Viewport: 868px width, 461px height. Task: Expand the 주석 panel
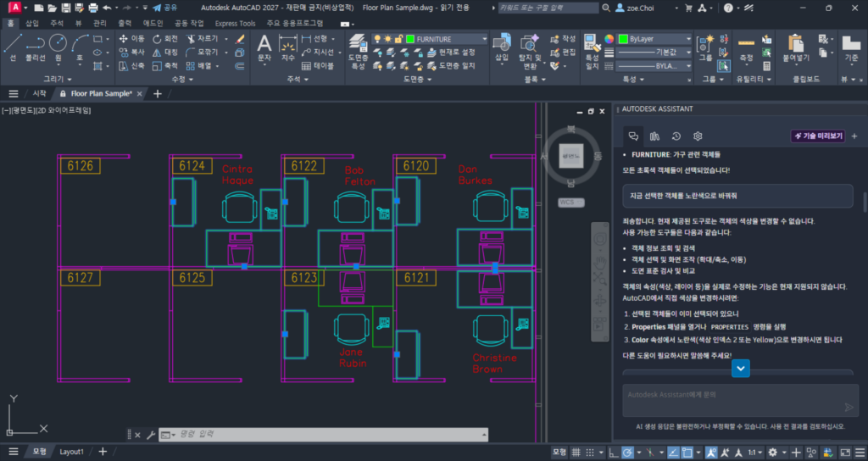(298, 79)
